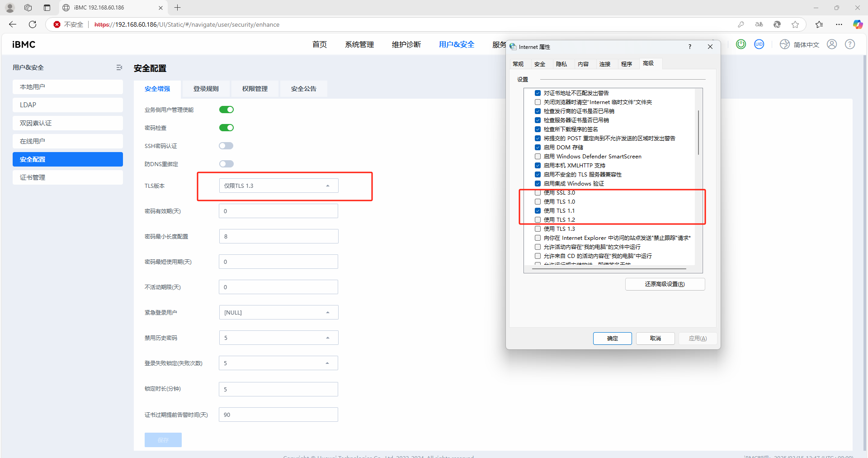
Task: Turn on the 防DNS重绑定 switch
Action: click(x=226, y=164)
